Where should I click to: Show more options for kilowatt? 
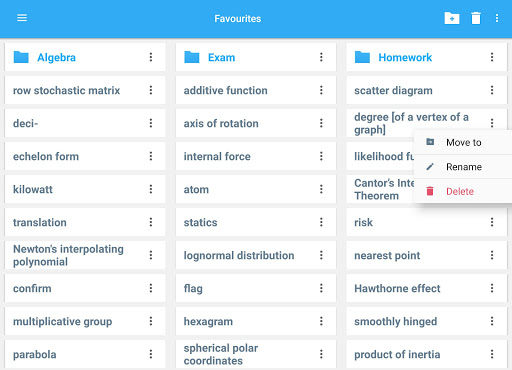151,189
